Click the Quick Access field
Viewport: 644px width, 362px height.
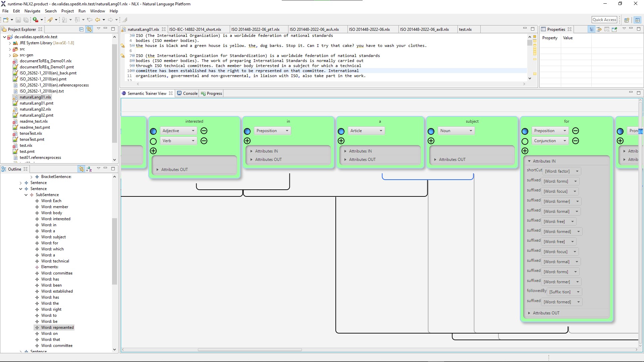pyautogui.click(x=604, y=20)
